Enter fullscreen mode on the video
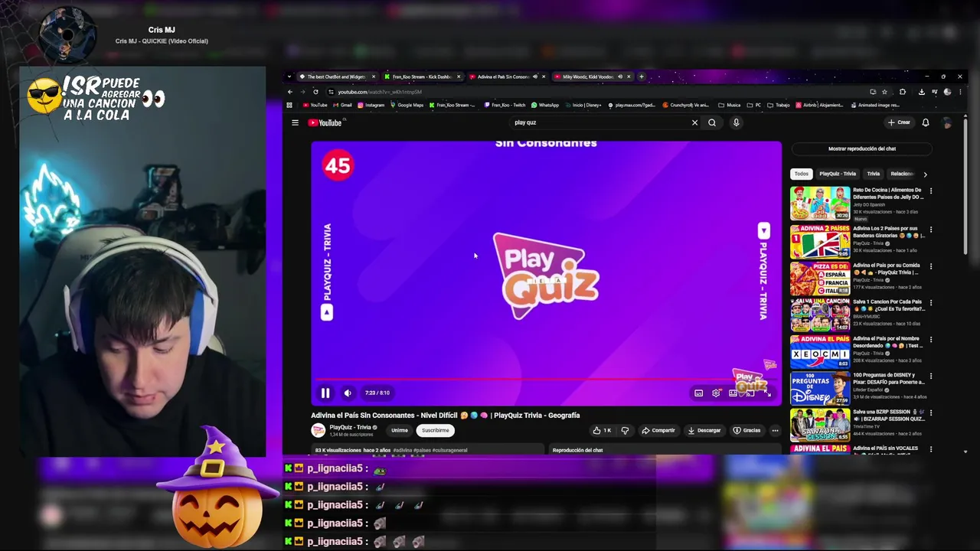 click(768, 393)
